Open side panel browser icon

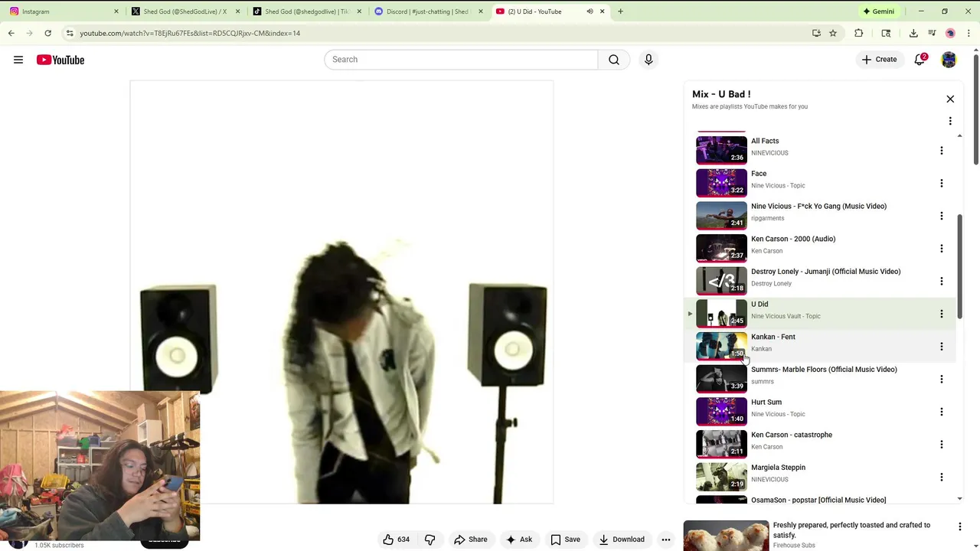(x=886, y=33)
